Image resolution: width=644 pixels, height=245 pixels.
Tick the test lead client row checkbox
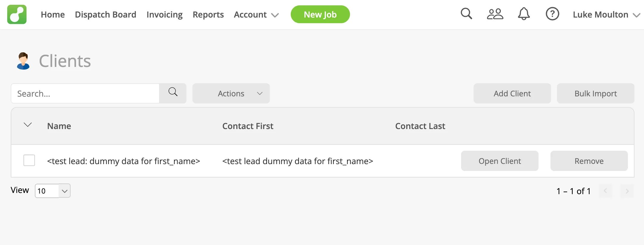29,160
